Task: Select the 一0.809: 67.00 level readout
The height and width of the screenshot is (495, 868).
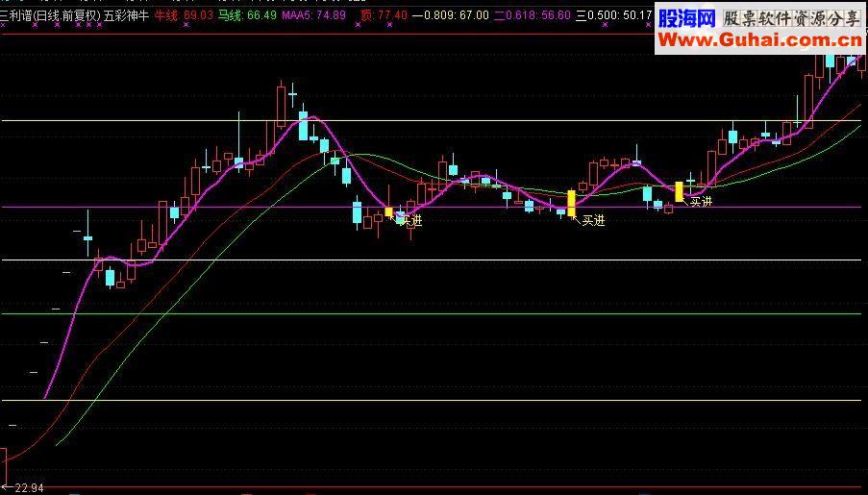Action: click(x=451, y=15)
